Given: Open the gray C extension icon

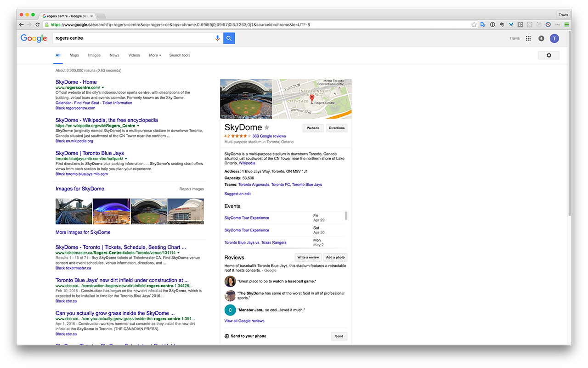Looking at the screenshot, I should [520, 24].
